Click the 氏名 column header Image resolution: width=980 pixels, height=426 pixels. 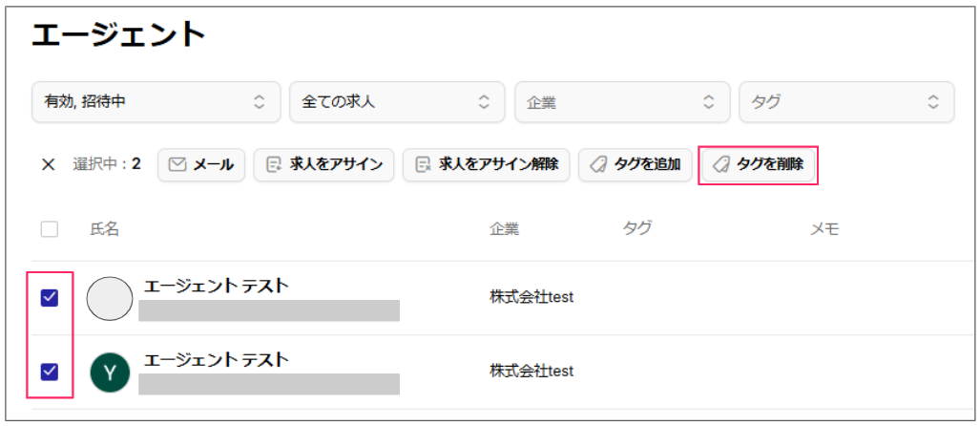(104, 229)
